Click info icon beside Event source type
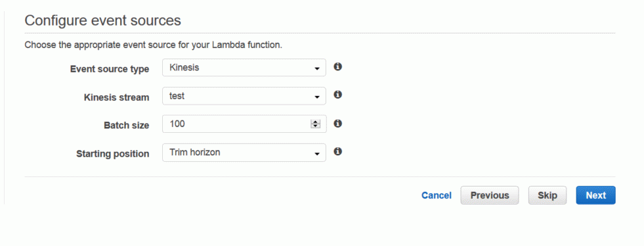The height and width of the screenshot is (246, 644). [337, 66]
